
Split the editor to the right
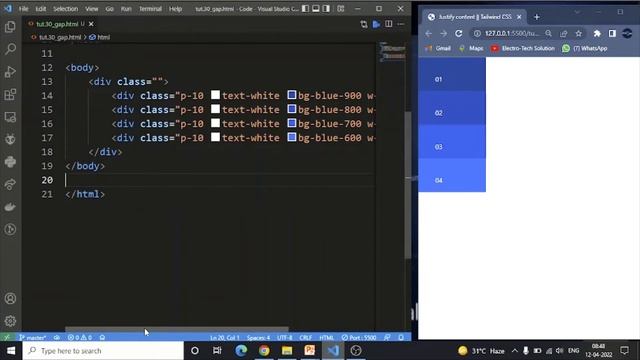coord(389,24)
